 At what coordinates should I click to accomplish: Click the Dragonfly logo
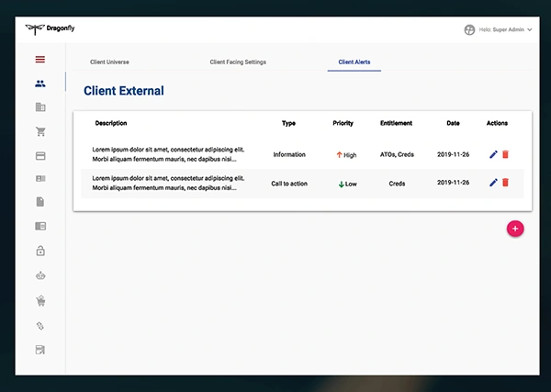[x=50, y=28]
